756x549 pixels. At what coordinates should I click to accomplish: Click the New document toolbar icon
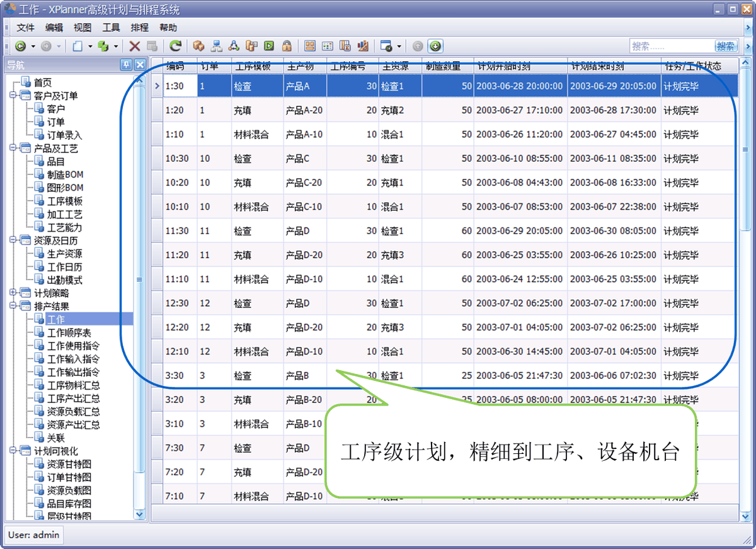coord(77,46)
